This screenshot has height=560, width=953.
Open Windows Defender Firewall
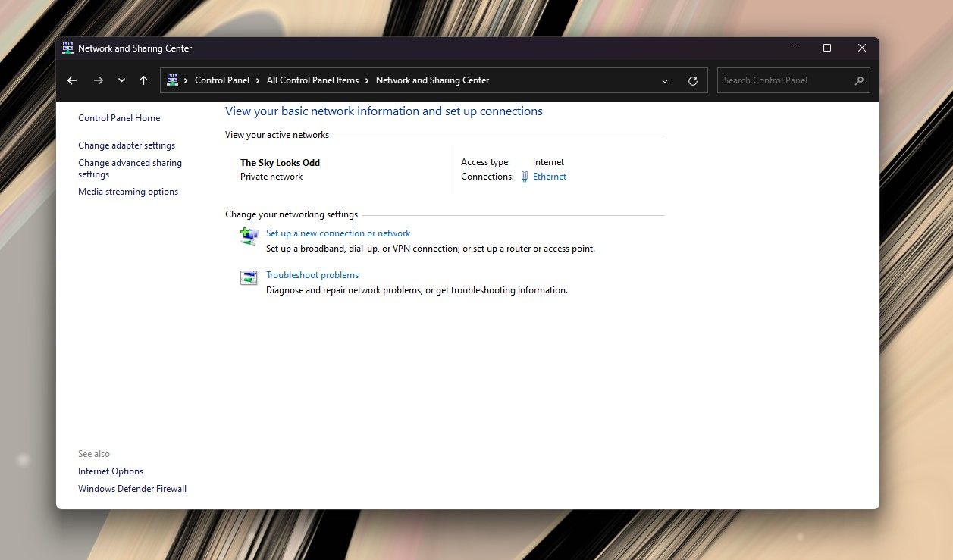(x=132, y=488)
